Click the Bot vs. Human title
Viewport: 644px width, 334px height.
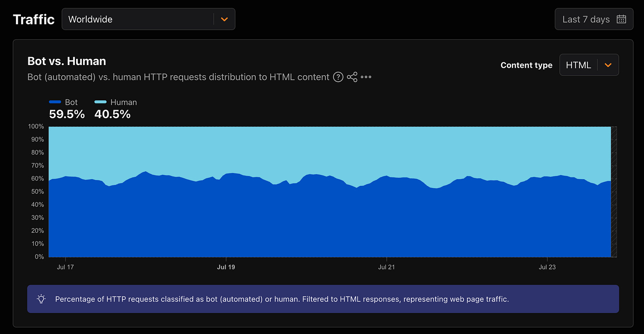[67, 61]
